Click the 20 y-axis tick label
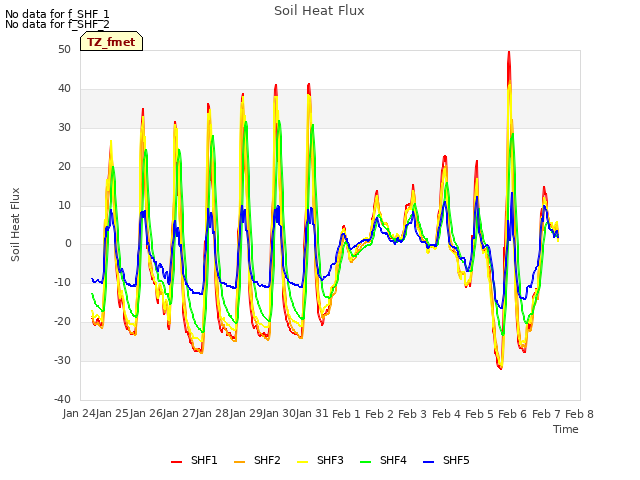The width and height of the screenshot is (640, 480). click(64, 166)
